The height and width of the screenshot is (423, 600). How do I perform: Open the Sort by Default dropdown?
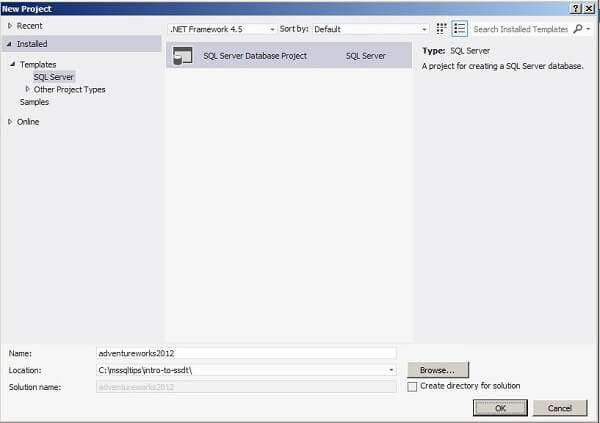pos(370,29)
